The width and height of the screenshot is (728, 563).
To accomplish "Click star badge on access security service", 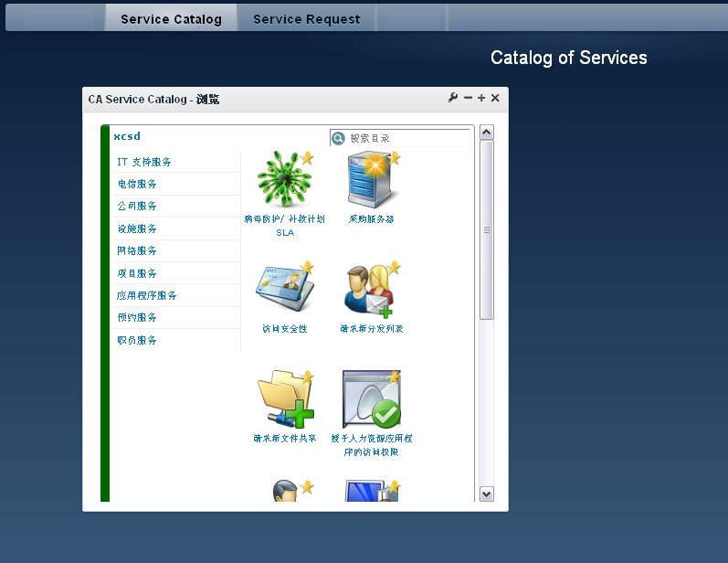I will pos(307,268).
